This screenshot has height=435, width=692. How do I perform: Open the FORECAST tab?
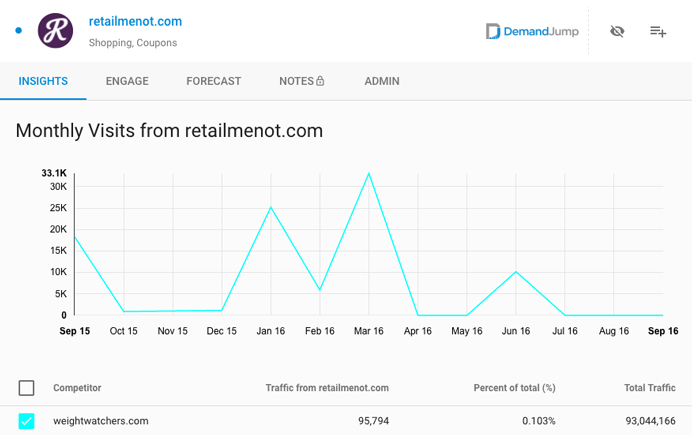coord(214,81)
